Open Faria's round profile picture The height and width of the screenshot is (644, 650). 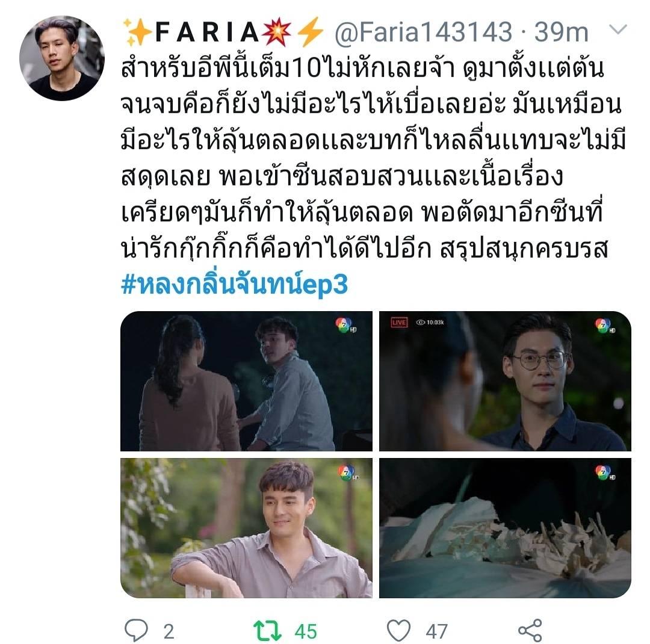[x=62, y=58]
